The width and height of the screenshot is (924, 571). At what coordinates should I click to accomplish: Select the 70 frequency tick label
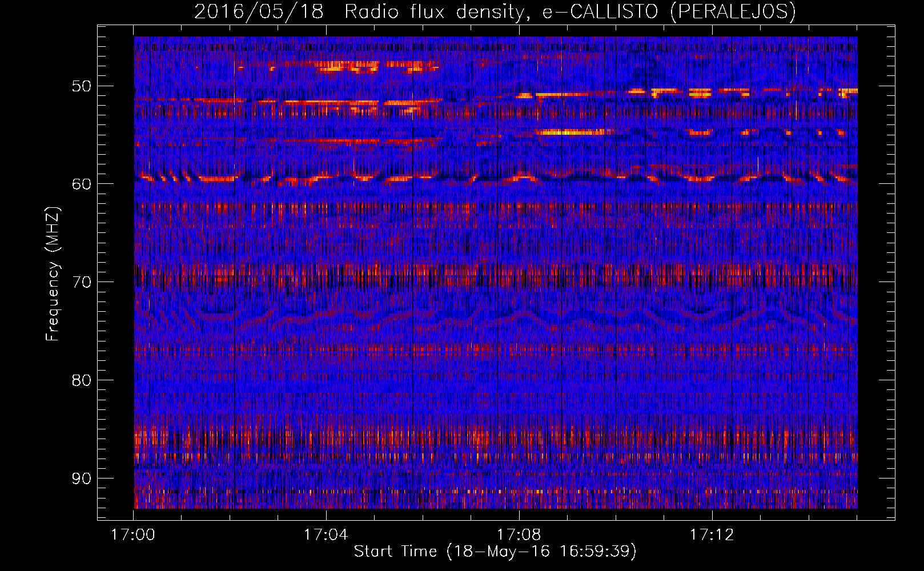[82, 282]
